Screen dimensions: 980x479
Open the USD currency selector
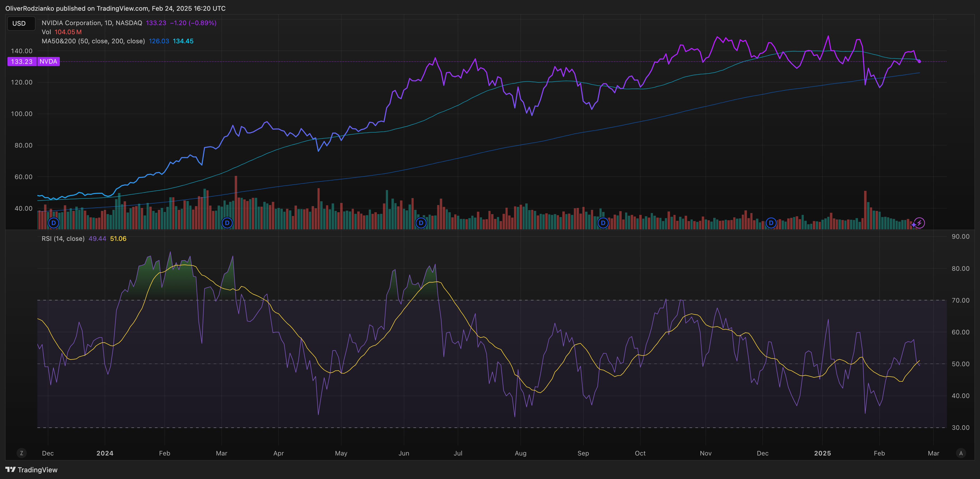click(21, 23)
